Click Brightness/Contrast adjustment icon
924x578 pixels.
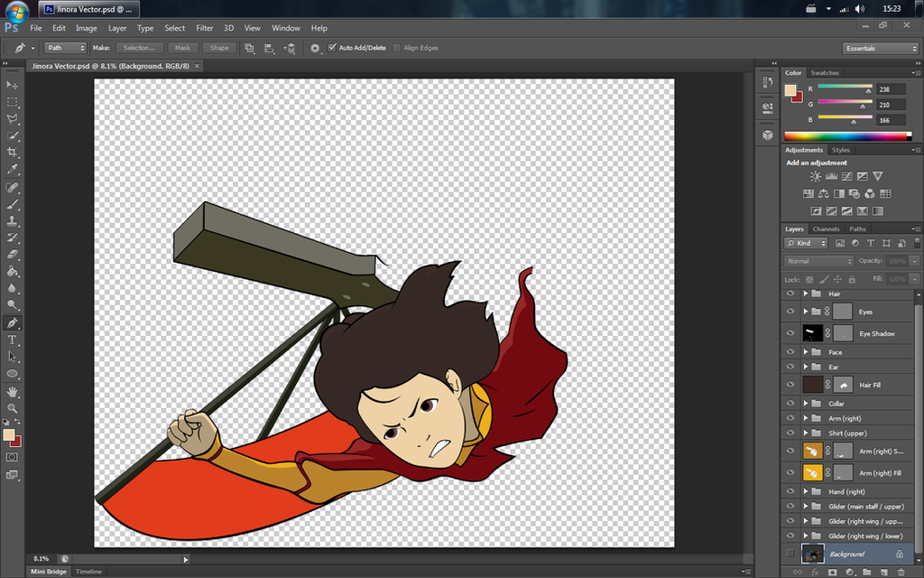tap(816, 176)
